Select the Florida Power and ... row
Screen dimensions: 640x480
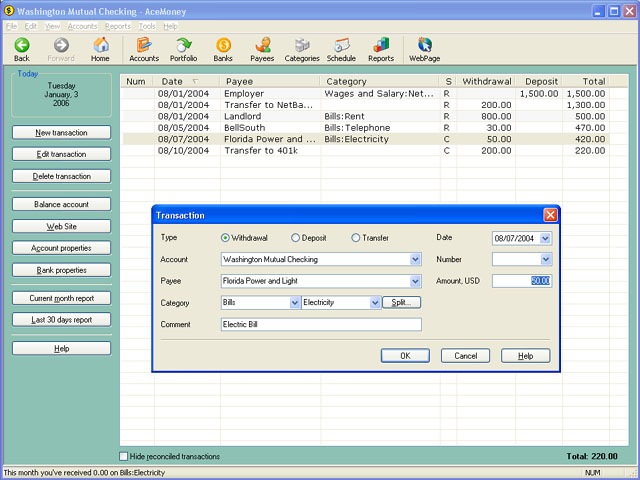[x=365, y=139]
